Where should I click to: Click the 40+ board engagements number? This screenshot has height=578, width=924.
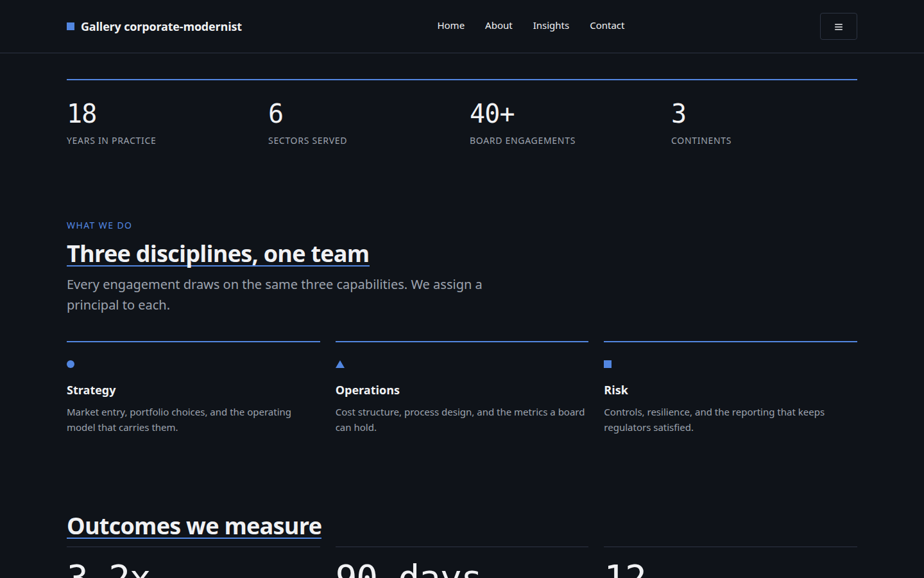(x=492, y=114)
